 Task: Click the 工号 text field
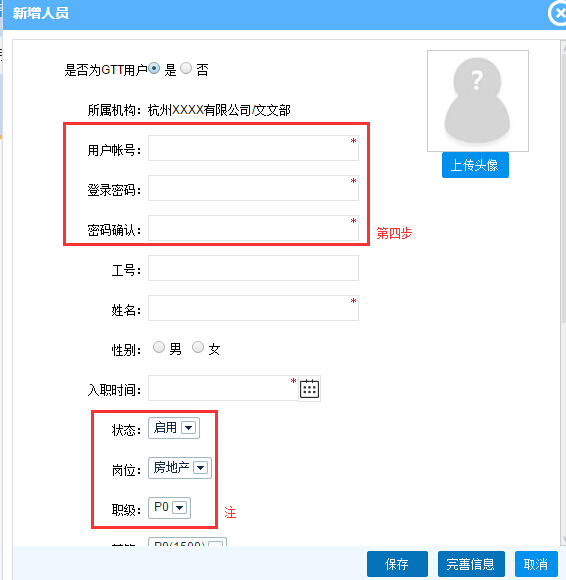tap(253, 268)
